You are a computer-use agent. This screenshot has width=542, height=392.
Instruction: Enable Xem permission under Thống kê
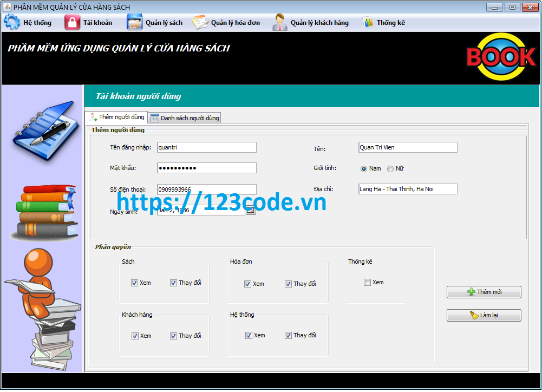point(368,282)
